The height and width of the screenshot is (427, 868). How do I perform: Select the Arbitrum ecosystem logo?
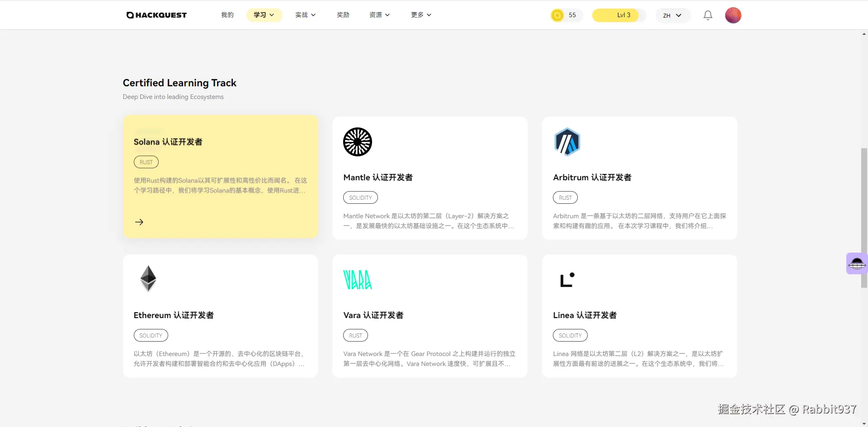[x=567, y=141]
